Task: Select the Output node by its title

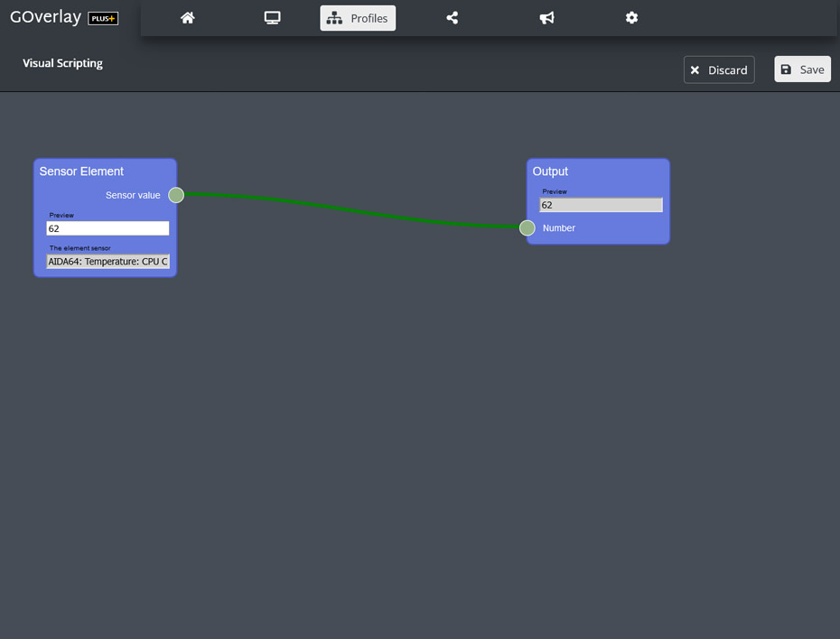Action: point(550,171)
